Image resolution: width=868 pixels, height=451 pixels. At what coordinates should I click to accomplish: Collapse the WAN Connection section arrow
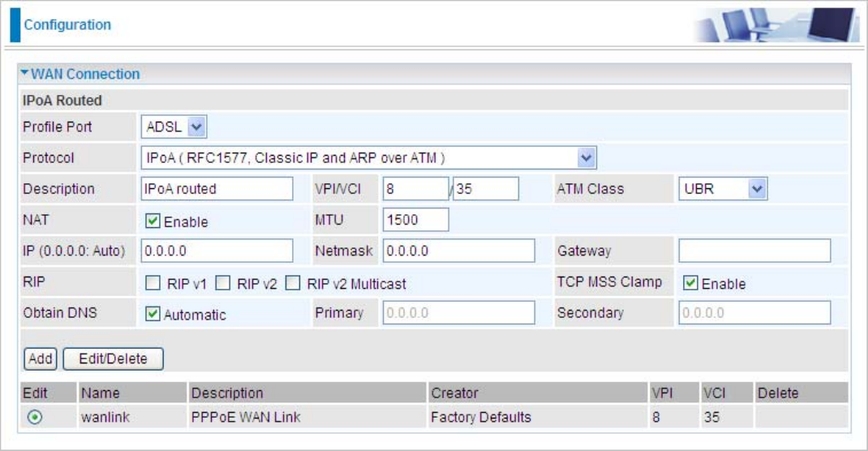pyautogui.click(x=24, y=73)
